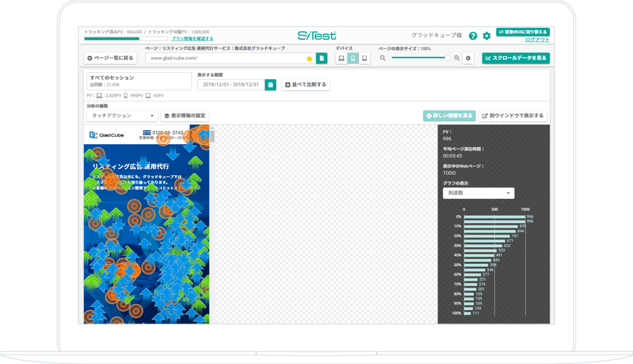633x364 pixels.
Task: Click the 996 PV value in side panel
Action: coord(447,139)
